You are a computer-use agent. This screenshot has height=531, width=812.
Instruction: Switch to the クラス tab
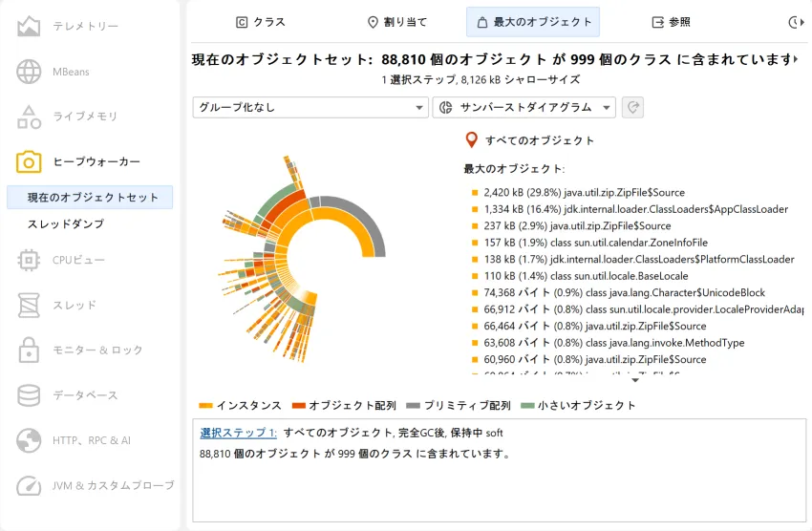(x=261, y=22)
